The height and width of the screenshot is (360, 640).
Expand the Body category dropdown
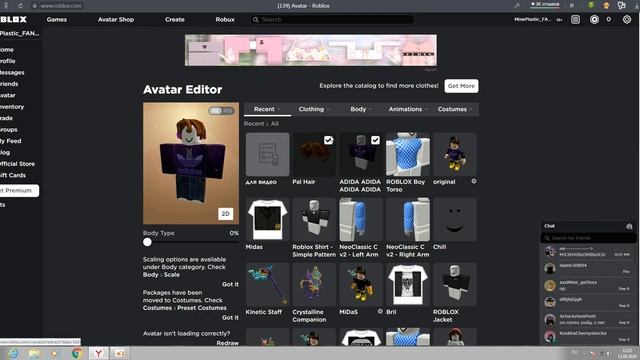coord(361,109)
